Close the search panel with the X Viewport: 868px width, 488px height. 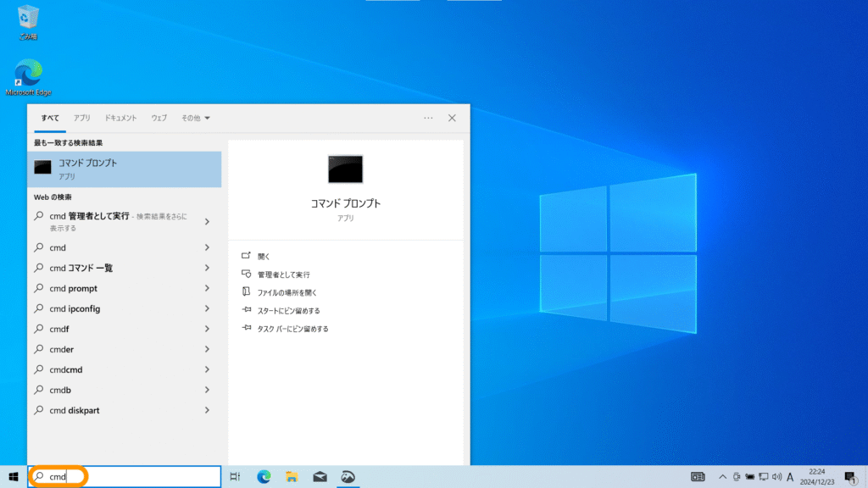(453, 118)
